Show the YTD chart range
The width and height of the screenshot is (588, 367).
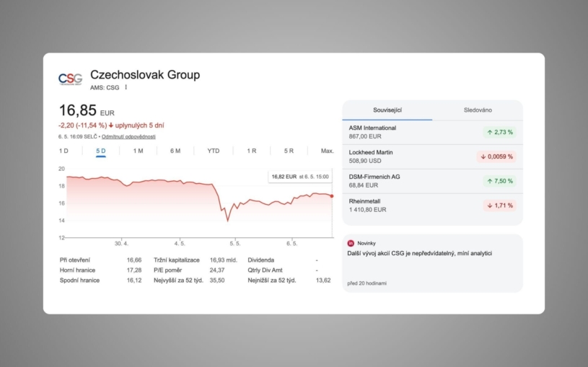coord(214,151)
